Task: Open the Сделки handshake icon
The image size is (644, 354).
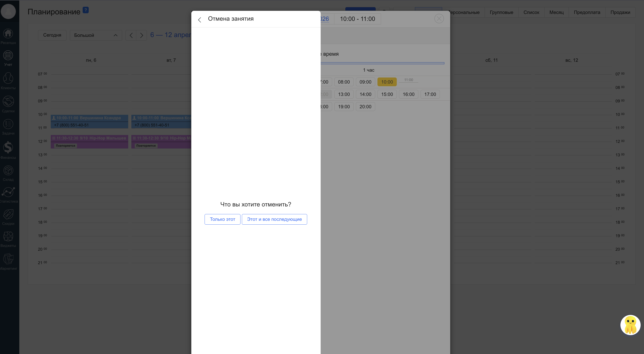Action: (x=8, y=102)
